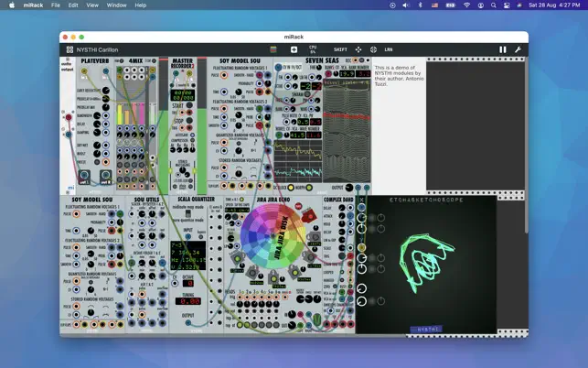The width and height of the screenshot is (588, 368).
Task: Toggle the SHIFT toolbar button
Action: [340, 49]
